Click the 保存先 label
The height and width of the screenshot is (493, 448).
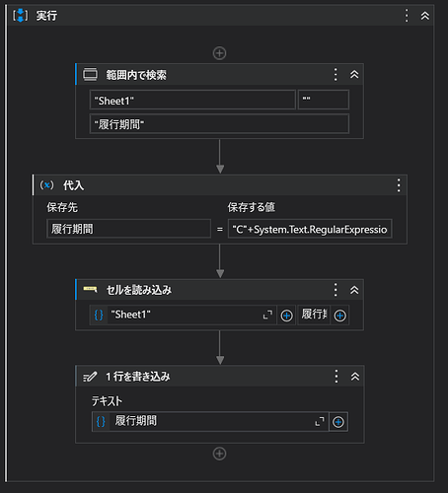(x=62, y=207)
